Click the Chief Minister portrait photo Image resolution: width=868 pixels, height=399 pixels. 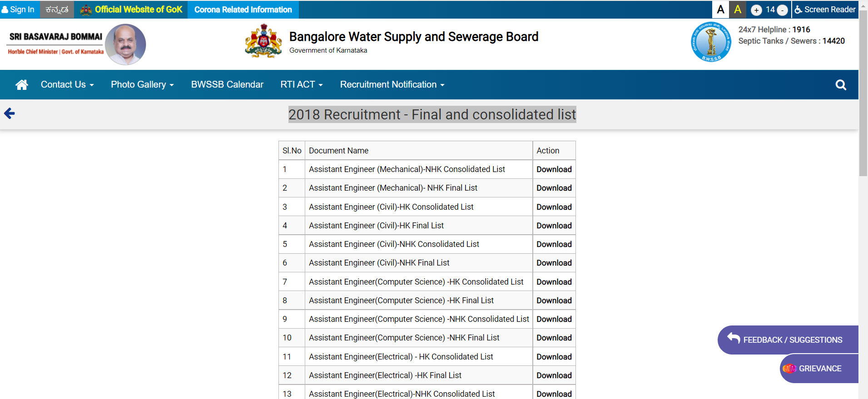coord(125,44)
